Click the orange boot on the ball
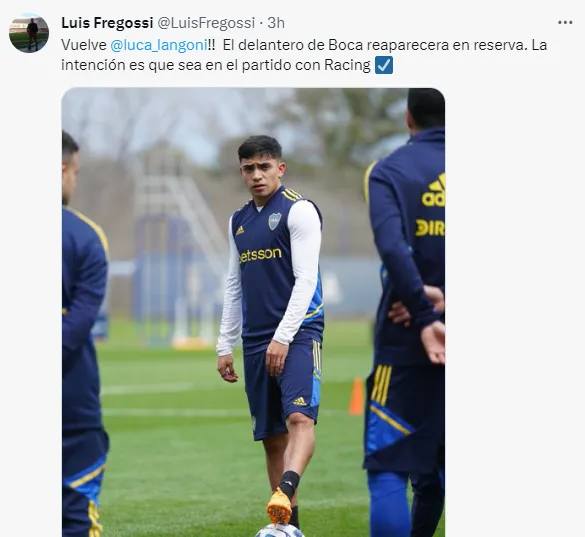This screenshot has height=537, width=585. pyautogui.click(x=279, y=505)
